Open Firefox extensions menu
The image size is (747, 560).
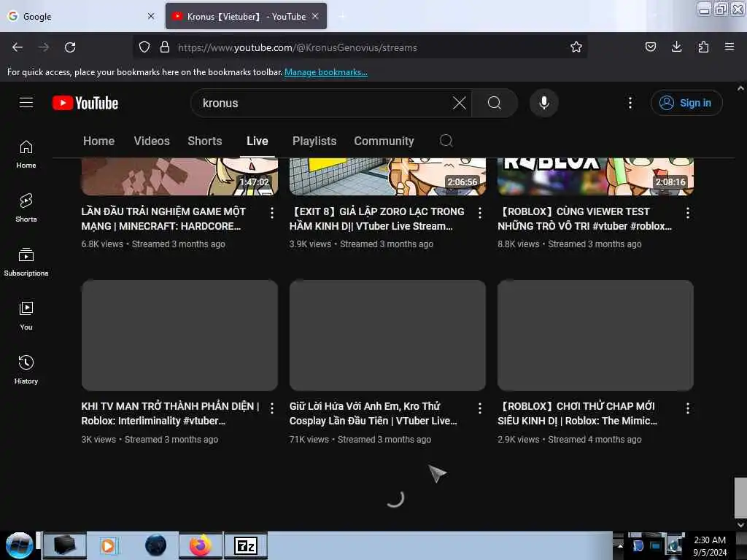point(703,47)
